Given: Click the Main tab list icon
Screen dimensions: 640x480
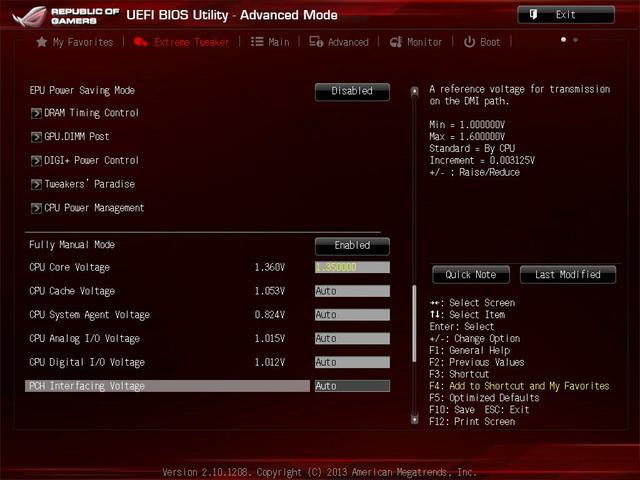Looking at the screenshot, I should (x=257, y=42).
